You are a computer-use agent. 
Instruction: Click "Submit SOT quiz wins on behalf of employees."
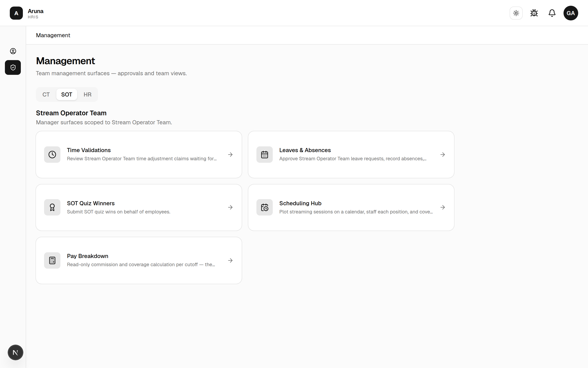tap(119, 212)
